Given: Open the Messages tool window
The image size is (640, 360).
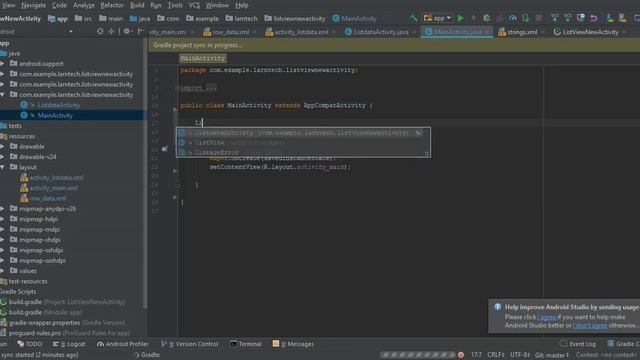Looking at the screenshot, I should click(293, 344).
